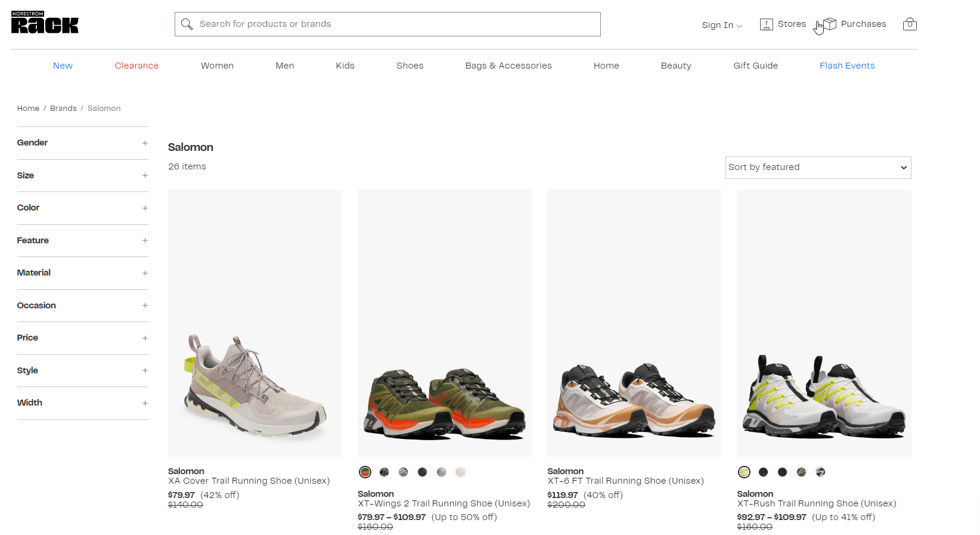Open the shopping bag icon
The image size is (980, 535).
click(x=910, y=24)
